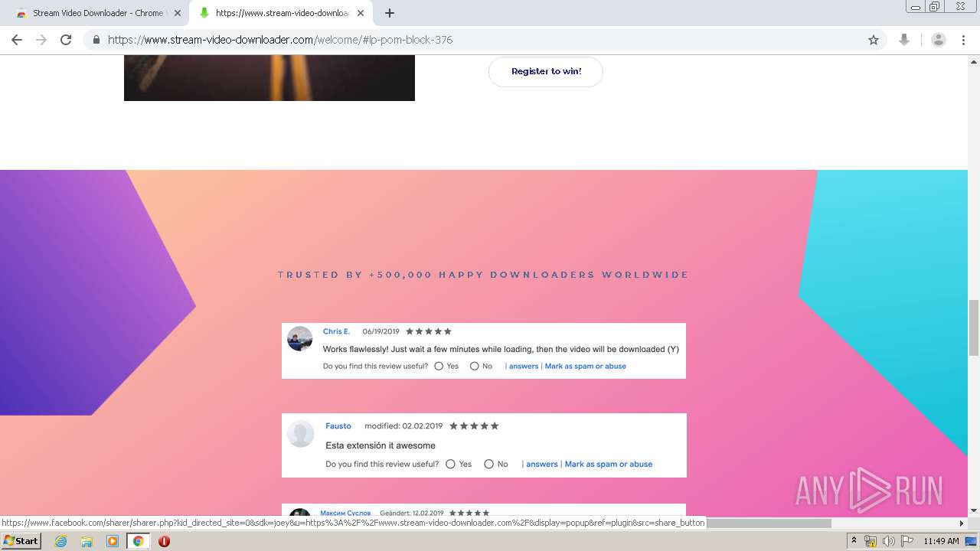980x551 pixels.
Task: Go back to the previous page
Action: pos(17,40)
